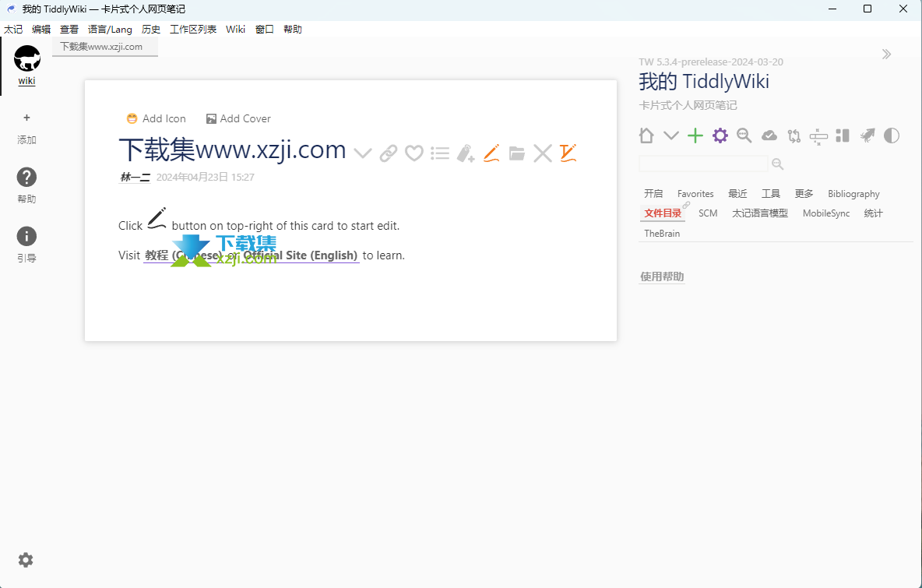Click the Add Icon button
Image resolution: width=922 pixels, height=588 pixels.
(x=157, y=119)
